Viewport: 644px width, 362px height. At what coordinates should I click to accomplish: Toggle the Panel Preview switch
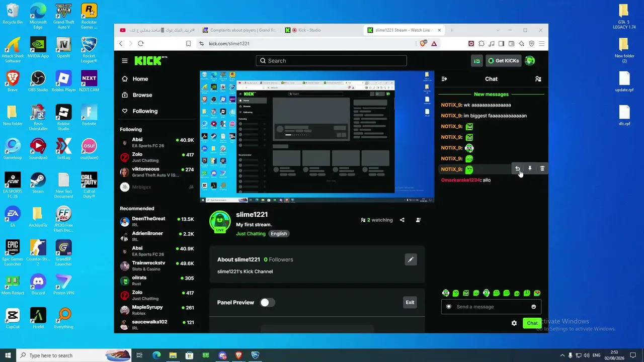pyautogui.click(x=267, y=303)
